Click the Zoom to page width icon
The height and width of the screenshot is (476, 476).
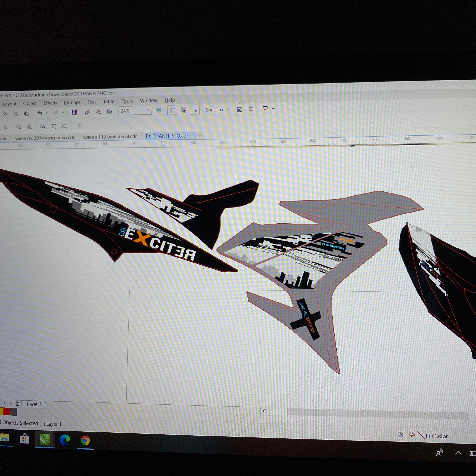(x=54, y=126)
